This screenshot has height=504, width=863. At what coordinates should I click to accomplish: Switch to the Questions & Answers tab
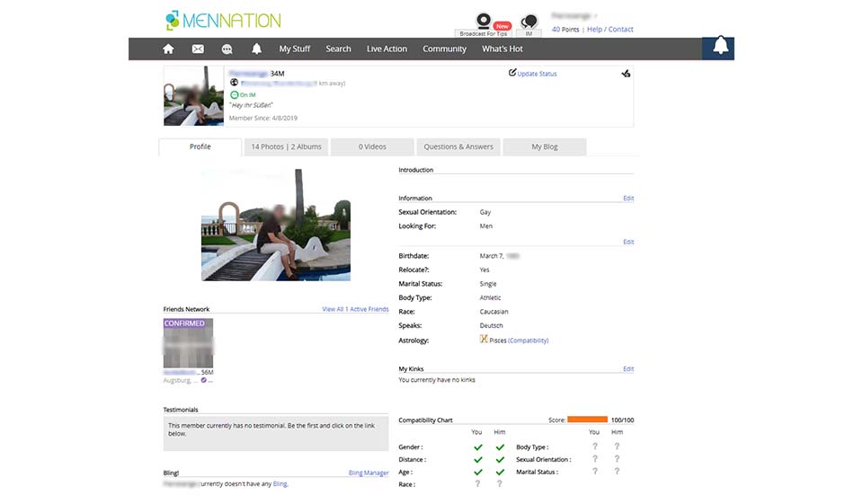click(458, 146)
